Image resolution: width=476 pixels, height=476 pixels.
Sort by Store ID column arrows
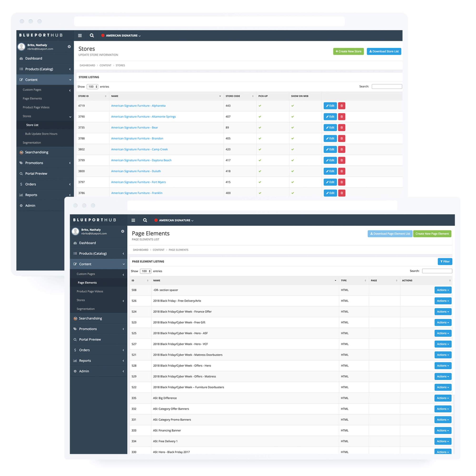coord(106,96)
